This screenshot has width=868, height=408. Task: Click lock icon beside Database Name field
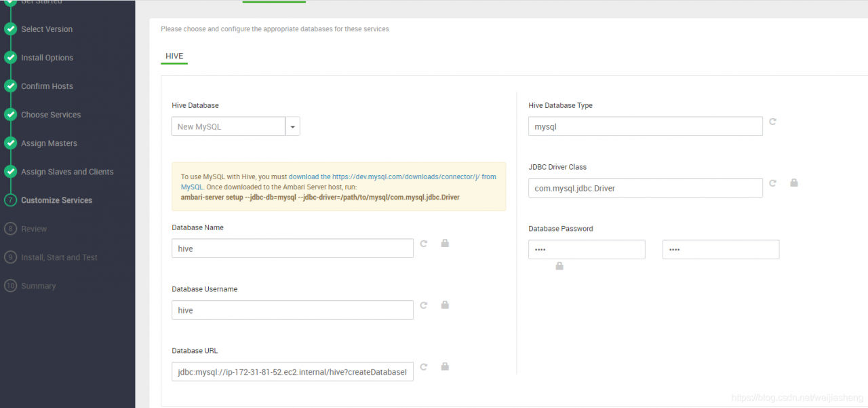pos(445,243)
